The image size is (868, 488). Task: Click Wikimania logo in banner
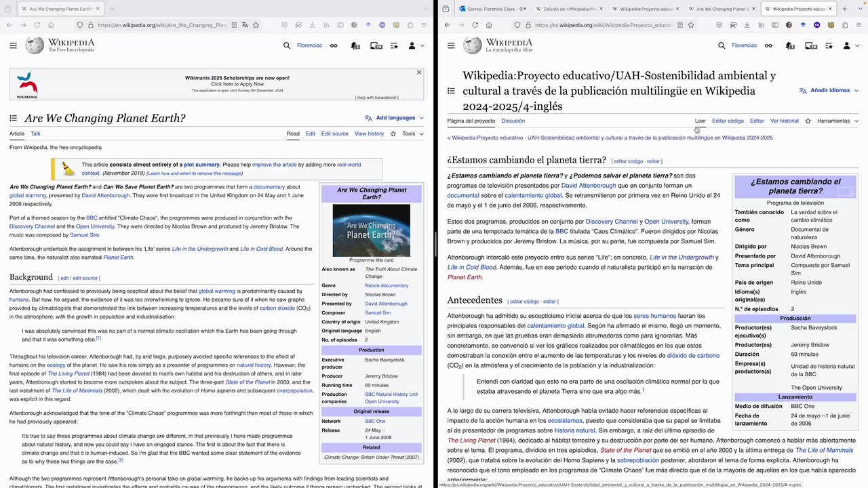[x=27, y=85]
